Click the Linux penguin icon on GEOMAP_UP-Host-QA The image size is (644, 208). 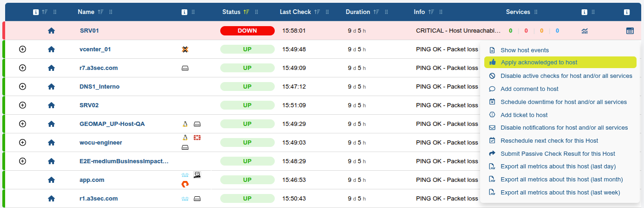185,124
